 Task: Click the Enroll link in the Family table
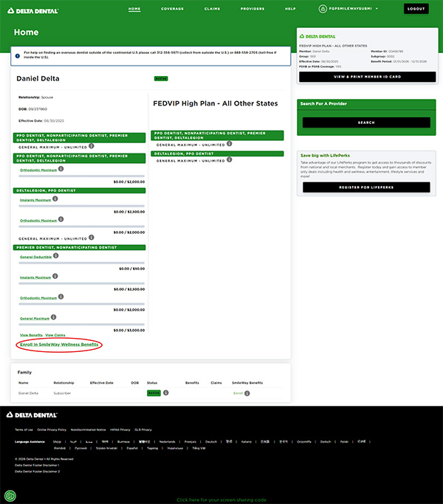238,393
